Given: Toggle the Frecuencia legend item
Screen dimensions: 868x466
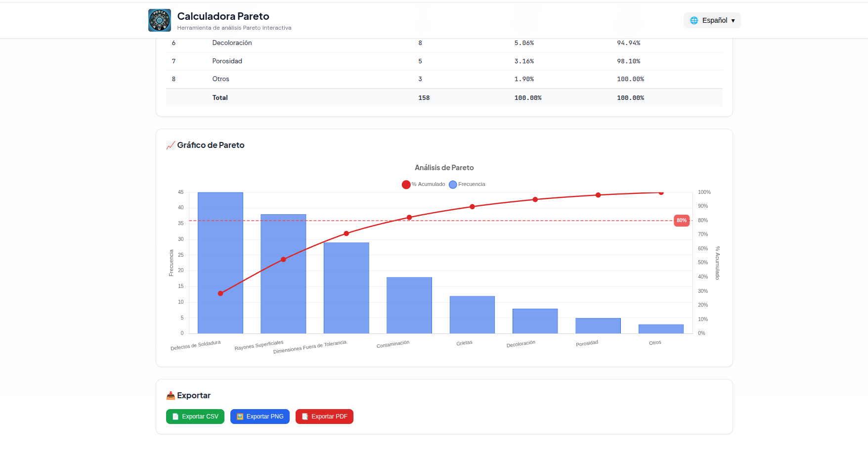Looking at the screenshot, I should tap(467, 185).
